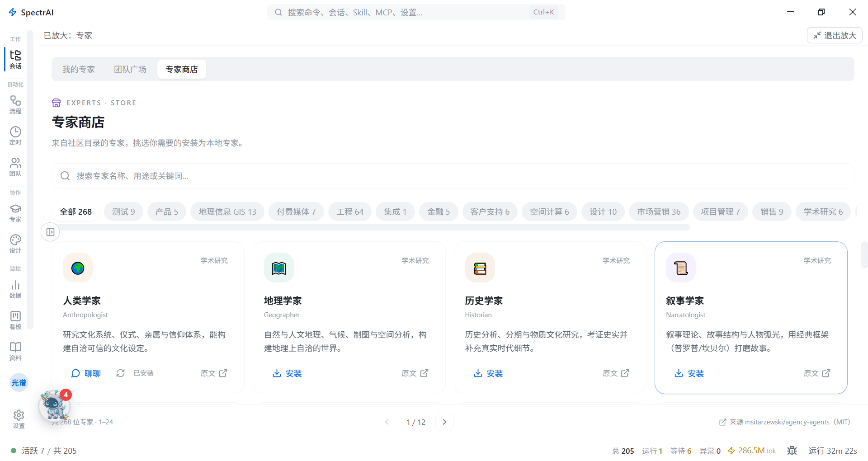This screenshot has width=868, height=461.
Task: Go to next page of experts
Action: [x=444, y=422]
